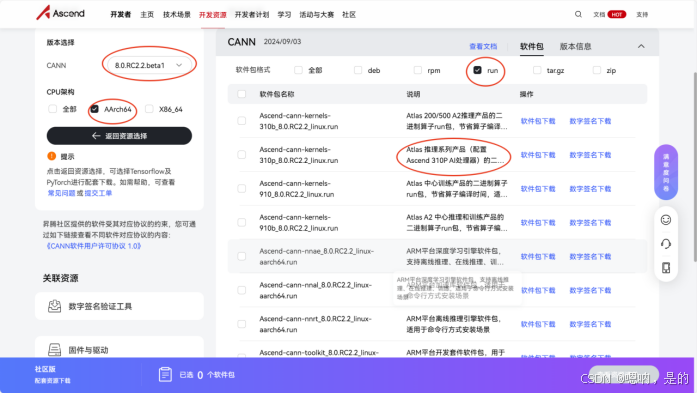
Task: Click the 查看文档 link
Action: point(483,46)
